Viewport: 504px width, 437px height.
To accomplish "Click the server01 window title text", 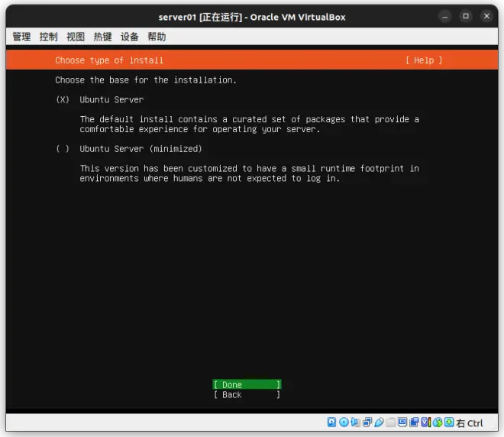I will 252,17.
